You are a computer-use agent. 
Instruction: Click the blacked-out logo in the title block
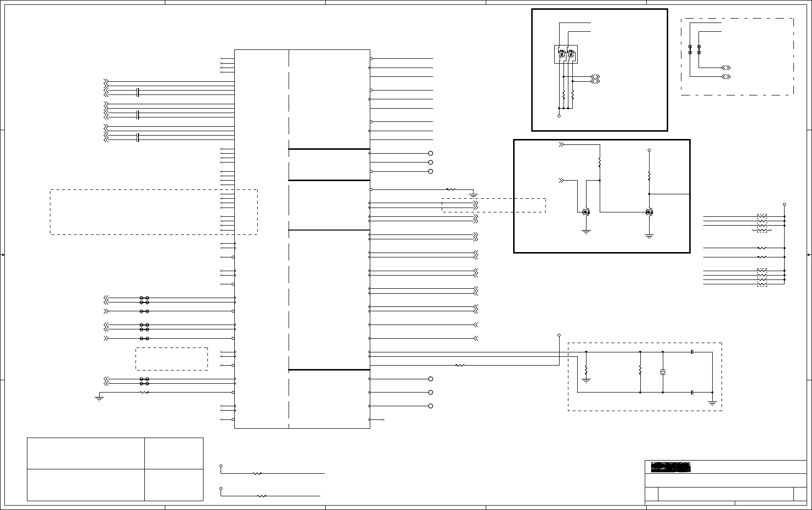coord(671,467)
